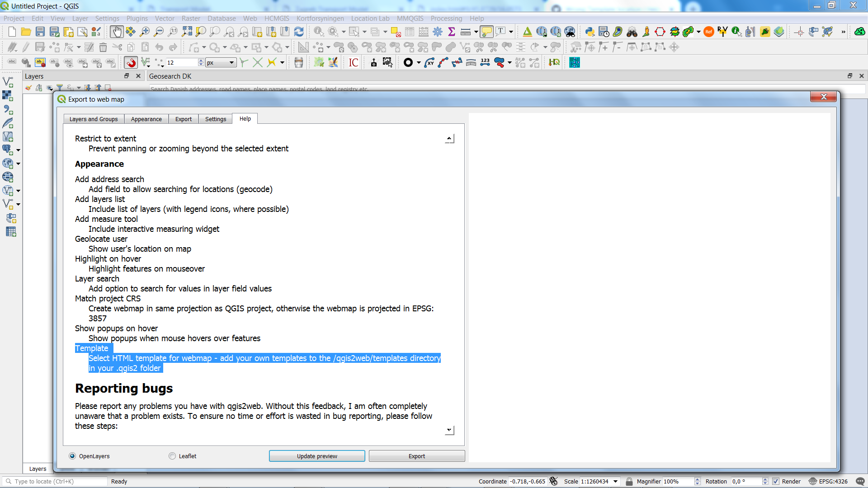Click the New Project icon
Image resolution: width=868 pixels, height=488 pixels.
(11, 32)
